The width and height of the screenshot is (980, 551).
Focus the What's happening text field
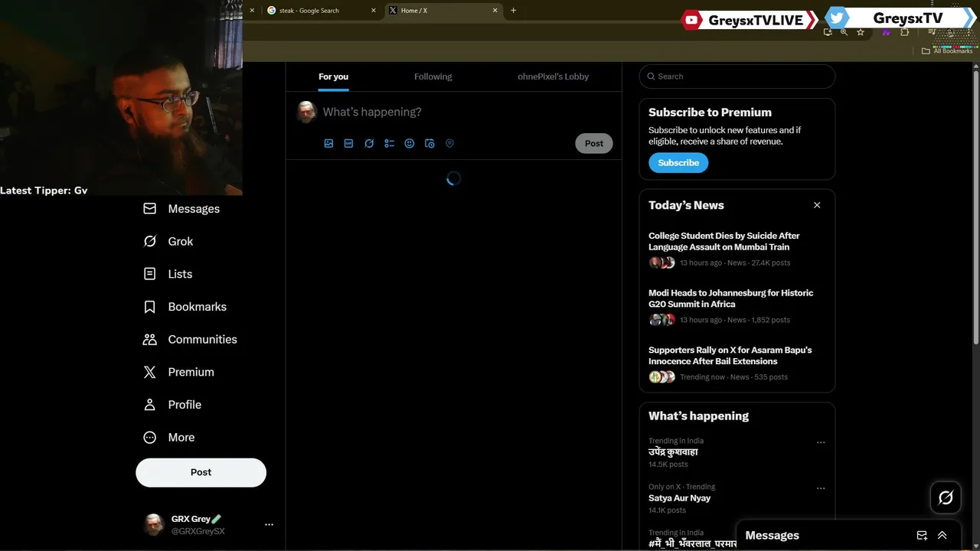tap(467, 112)
